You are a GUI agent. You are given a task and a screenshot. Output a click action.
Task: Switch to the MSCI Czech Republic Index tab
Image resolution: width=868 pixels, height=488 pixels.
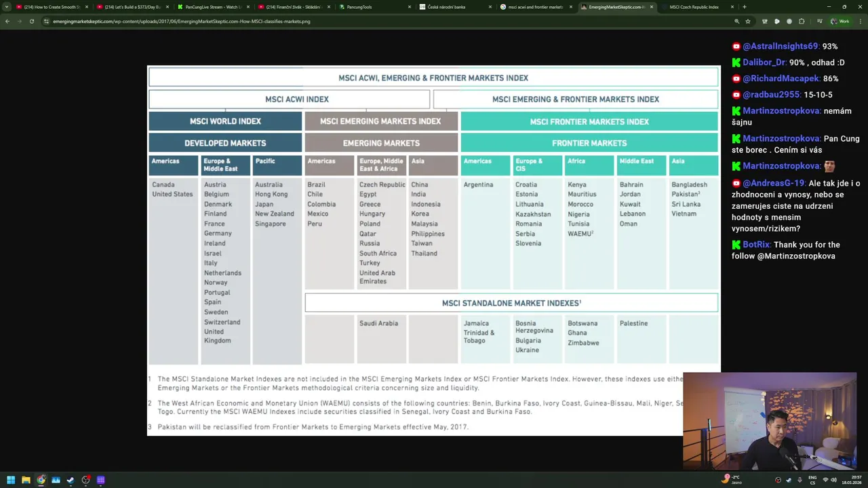[698, 7]
